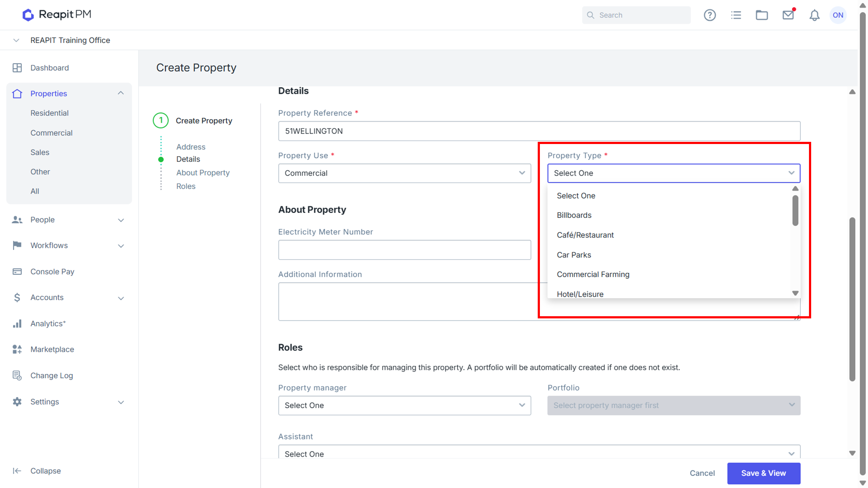Screen dimensions: 868x488
Task: Click the Change Log icon
Action: pyautogui.click(x=17, y=376)
